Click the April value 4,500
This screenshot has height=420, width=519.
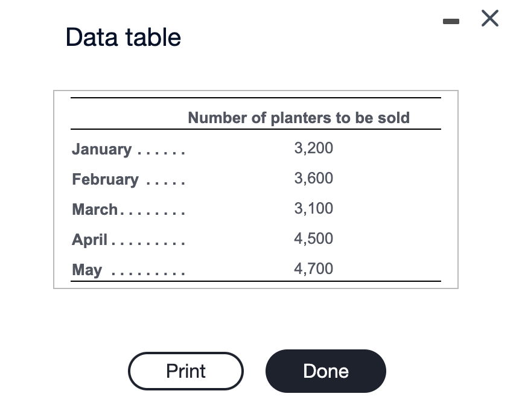click(x=313, y=238)
